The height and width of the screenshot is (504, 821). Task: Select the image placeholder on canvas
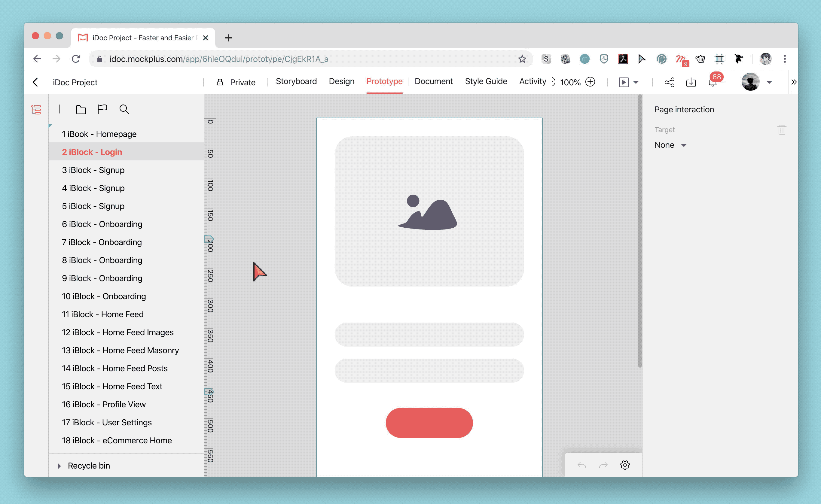pyautogui.click(x=429, y=211)
